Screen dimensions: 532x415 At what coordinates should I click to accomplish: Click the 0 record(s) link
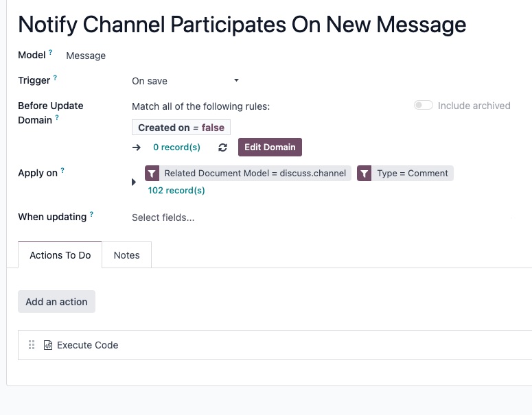176,147
